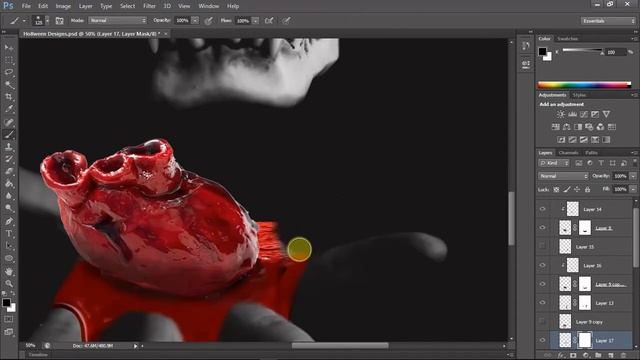Toggle the Brush panel from options bar
The image size is (640, 360).
pos(60,20)
